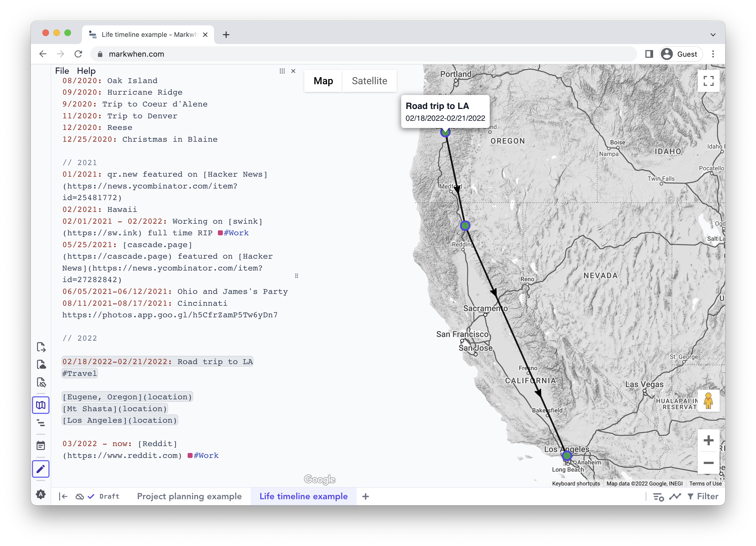Click the pink swatch beside Reddit #Work
This screenshot has width=756, height=546.
[x=190, y=456]
